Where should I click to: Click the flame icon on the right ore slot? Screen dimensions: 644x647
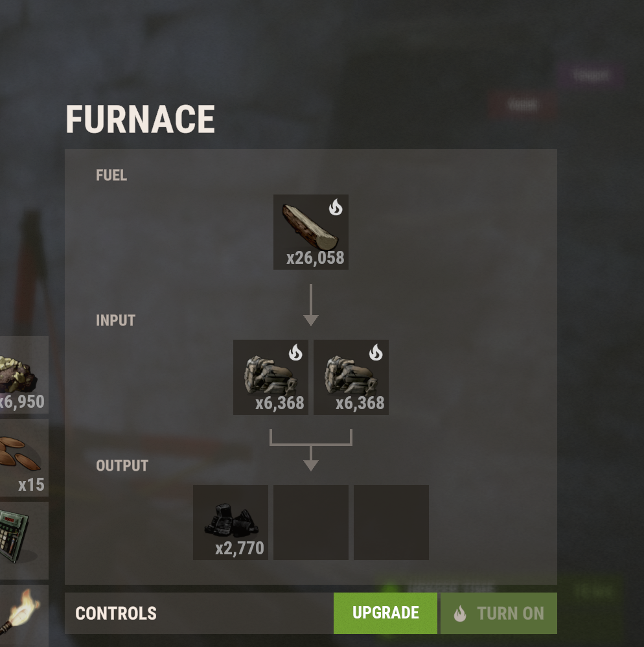(x=376, y=353)
